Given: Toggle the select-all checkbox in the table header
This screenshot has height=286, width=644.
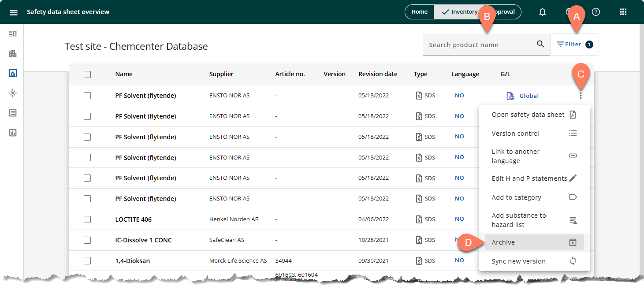Looking at the screenshot, I should pyautogui.click(x=87, y=74).
